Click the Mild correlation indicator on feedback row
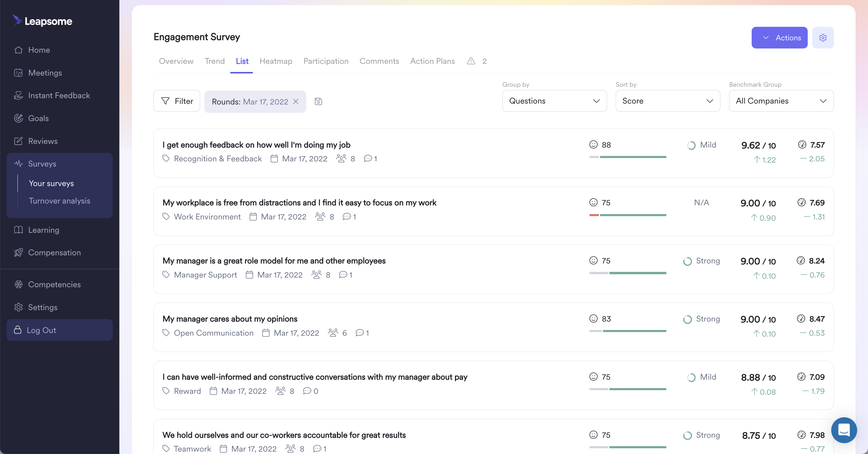 coord(702,145)
